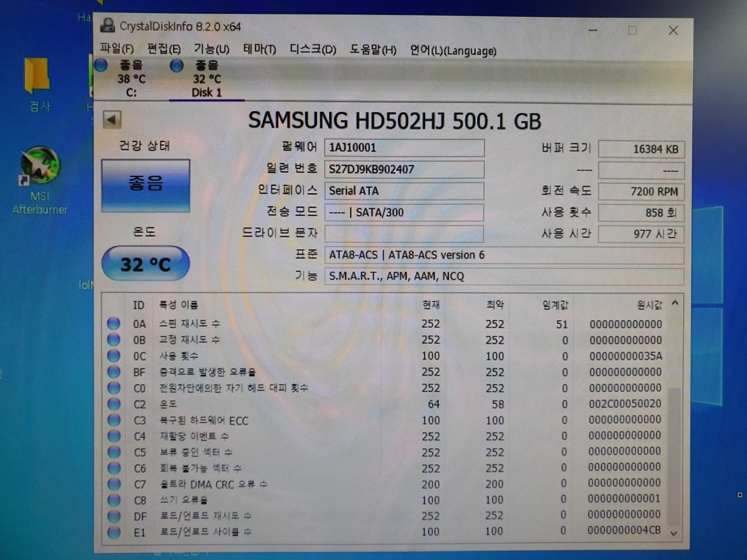Select the 온도 attribute name in list
This screenshot has height=560, width=747.
(x=168, y=404)
